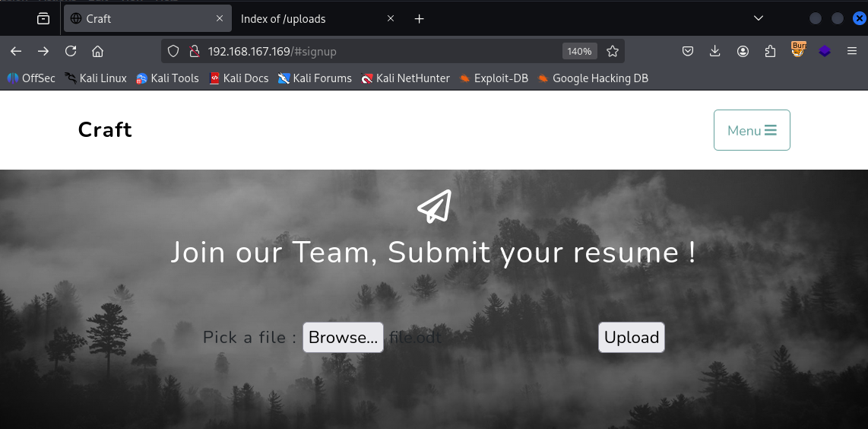Click the back navigation arrow
The height and width of the screenshot is (429, 868).
16,51
